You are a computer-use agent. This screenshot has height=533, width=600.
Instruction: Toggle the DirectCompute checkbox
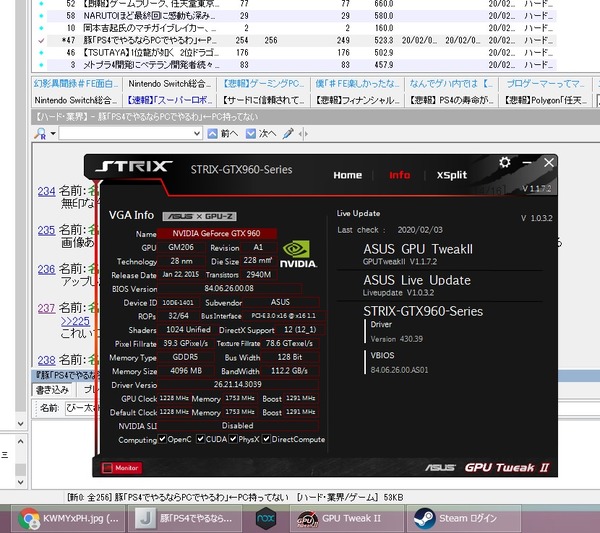pos(266,439)
